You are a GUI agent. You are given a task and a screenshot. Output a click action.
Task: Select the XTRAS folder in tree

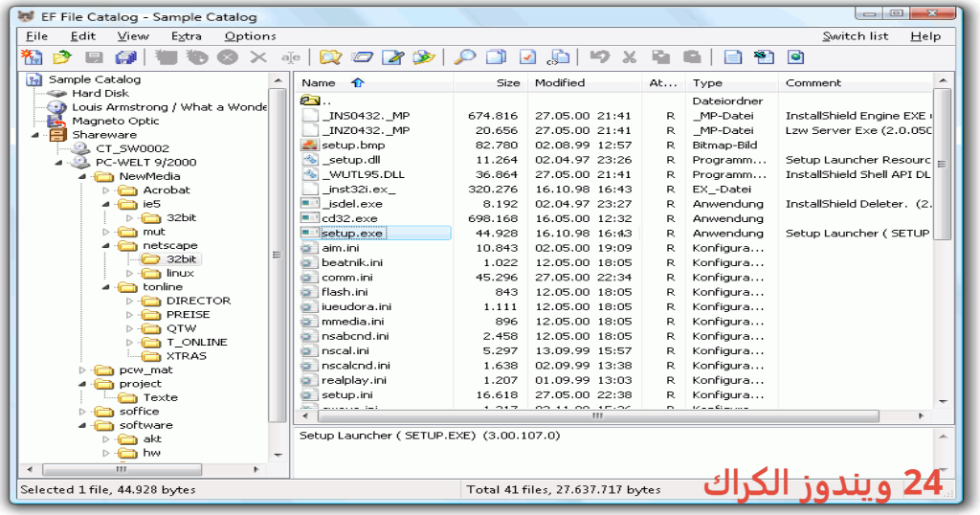pos(187,356)
